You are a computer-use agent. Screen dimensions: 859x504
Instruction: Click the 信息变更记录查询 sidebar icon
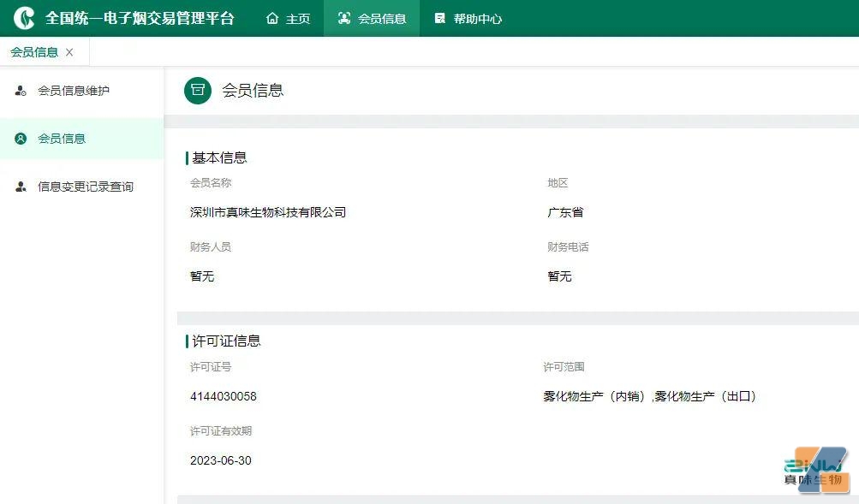pos(21,187)
